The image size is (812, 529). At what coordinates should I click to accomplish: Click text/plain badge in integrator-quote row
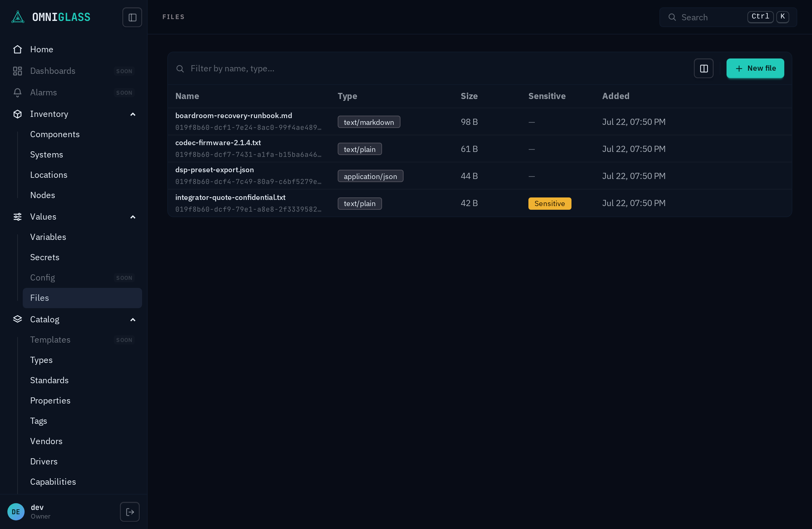360,204
